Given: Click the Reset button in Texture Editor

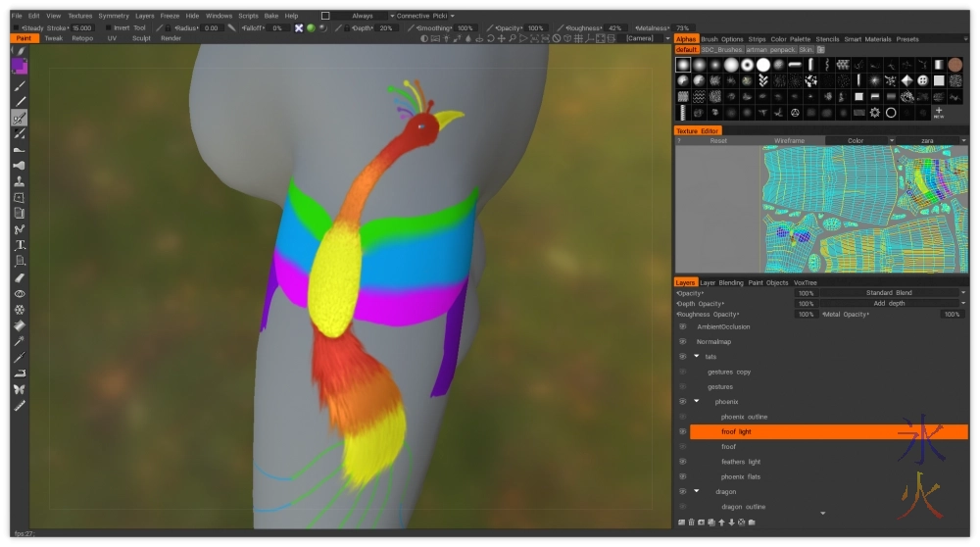Looking at the screenshot, I should (x=718, y=141).
